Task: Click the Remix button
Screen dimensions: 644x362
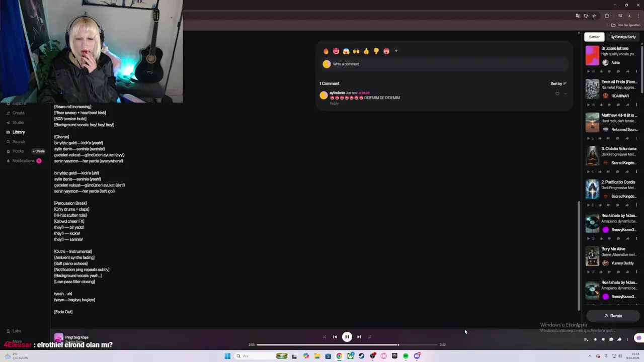Action: [613, 316]
